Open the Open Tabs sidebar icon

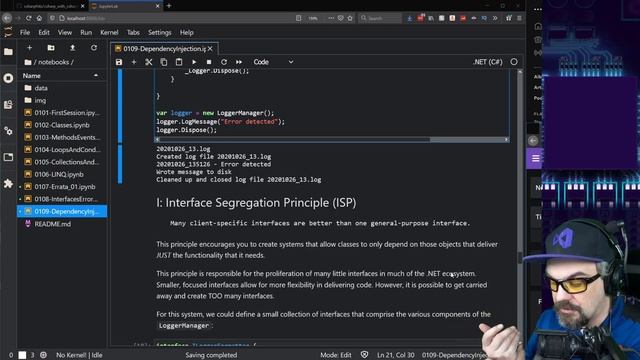[8, 157]
